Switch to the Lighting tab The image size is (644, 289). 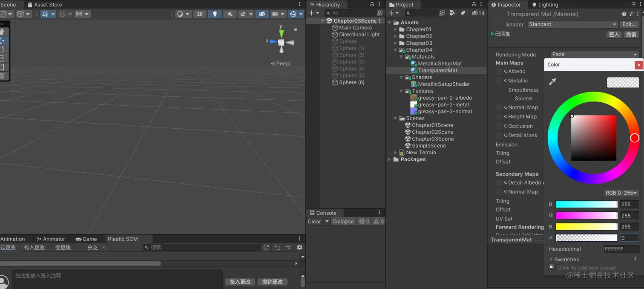[545, 5]
